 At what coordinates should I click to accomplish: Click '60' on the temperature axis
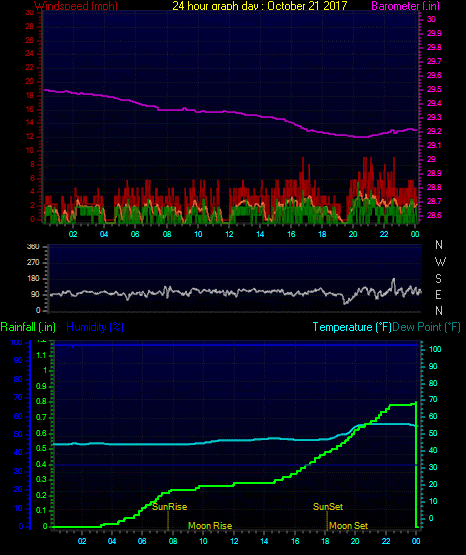[433, 417]
